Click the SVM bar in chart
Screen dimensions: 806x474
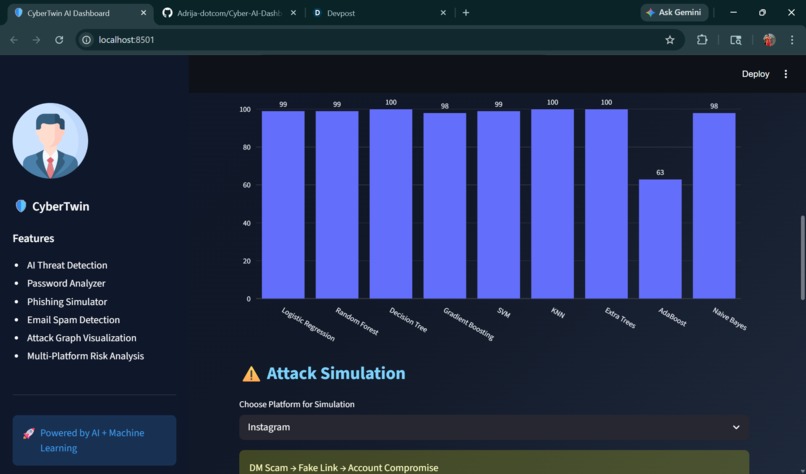[x=499, y=205]
